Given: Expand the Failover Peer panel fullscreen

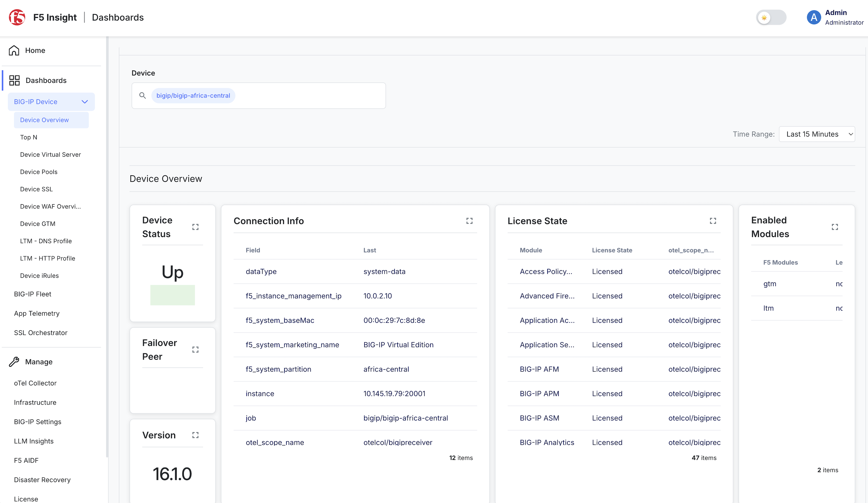Looking at the screenshot, I should pyautogui.click(x=195, y=350).
